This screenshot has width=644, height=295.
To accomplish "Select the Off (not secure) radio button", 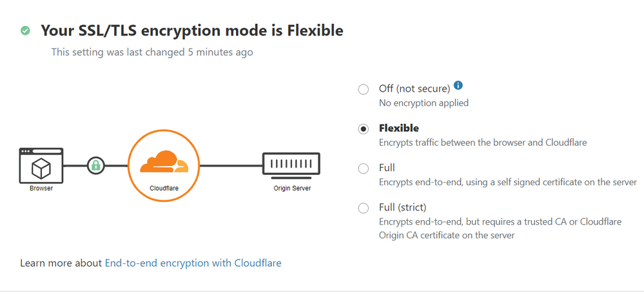I will pyautogui.click(x=364, y=89).
